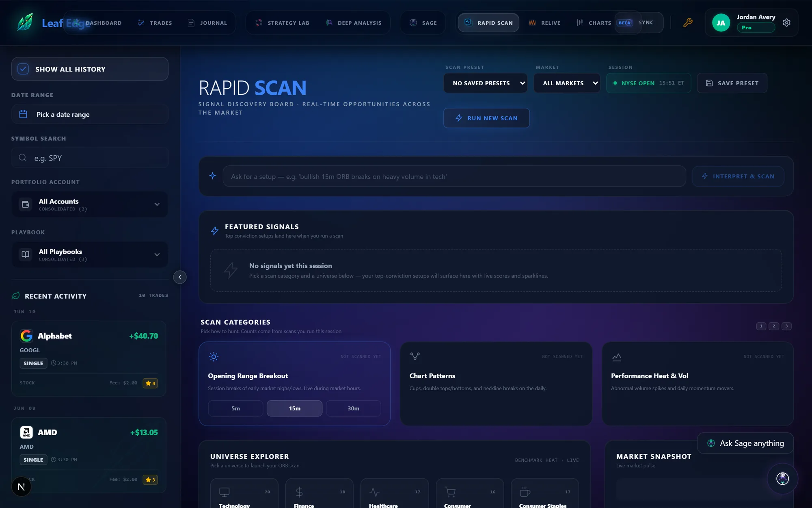Open the Performance Heat & Vol card

click(698, 384)
